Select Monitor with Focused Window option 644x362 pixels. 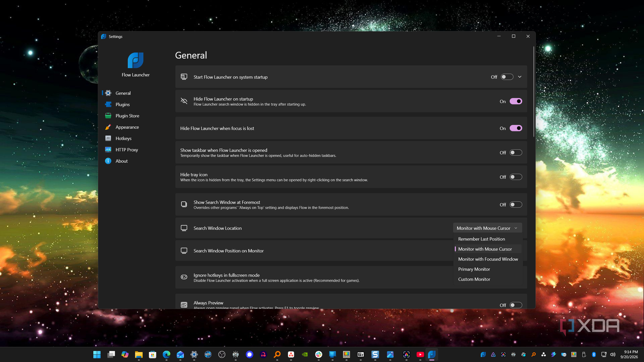click(x=488, y=259)
